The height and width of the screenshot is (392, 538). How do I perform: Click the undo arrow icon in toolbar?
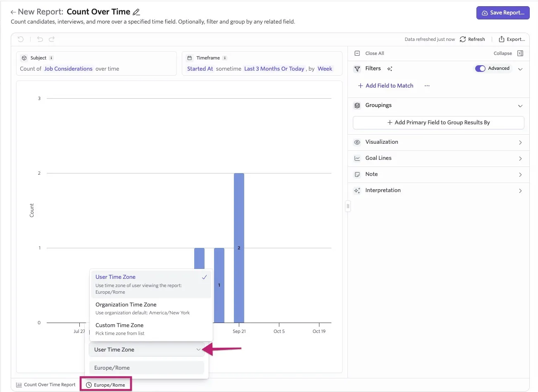click(x=40, y=39)
